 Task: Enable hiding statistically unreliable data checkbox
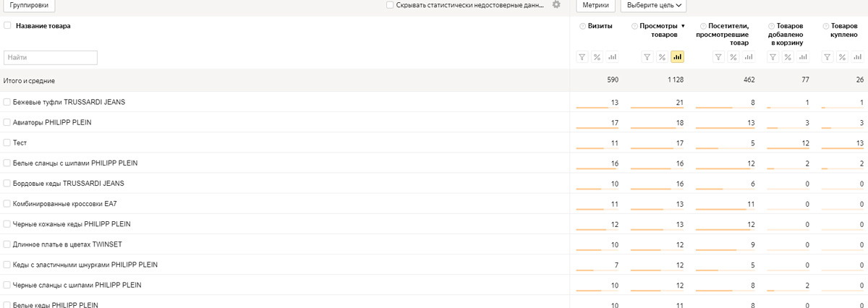coord(390,5)
